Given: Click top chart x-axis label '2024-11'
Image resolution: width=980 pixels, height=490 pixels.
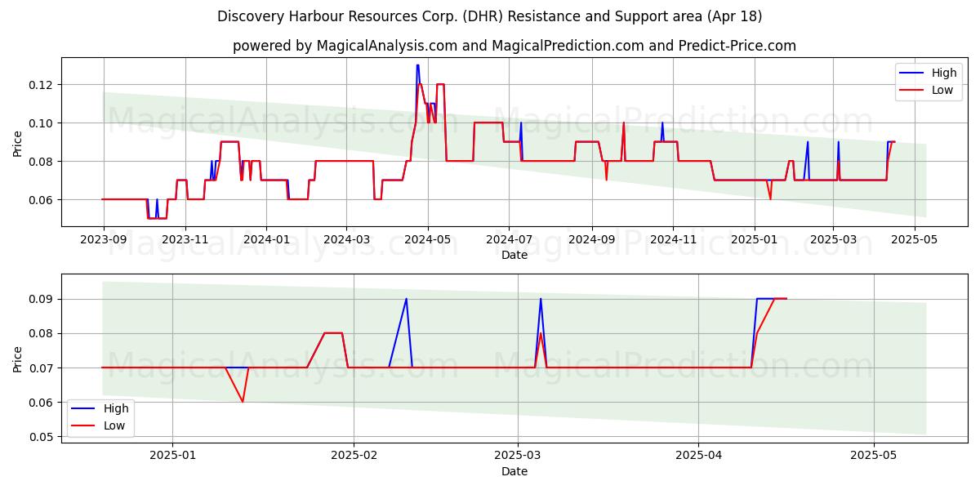Looking at the screenshot, I should (x=674, y=240).
